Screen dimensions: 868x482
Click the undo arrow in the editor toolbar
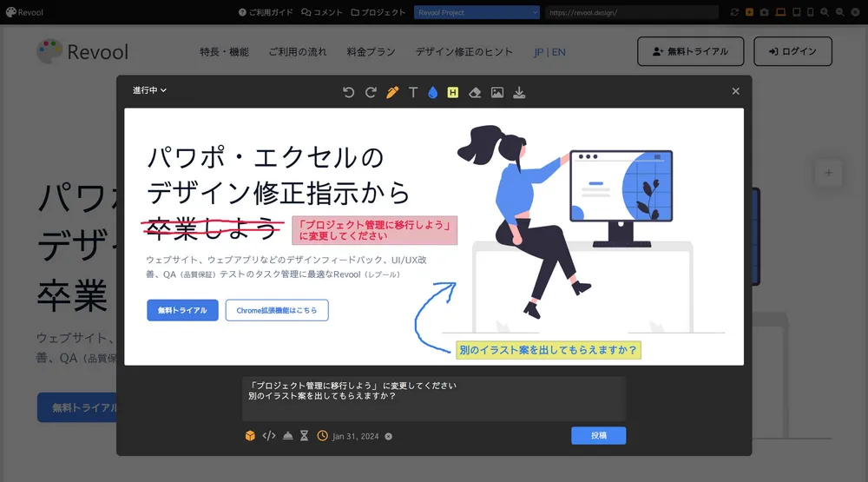click(348, 93)
